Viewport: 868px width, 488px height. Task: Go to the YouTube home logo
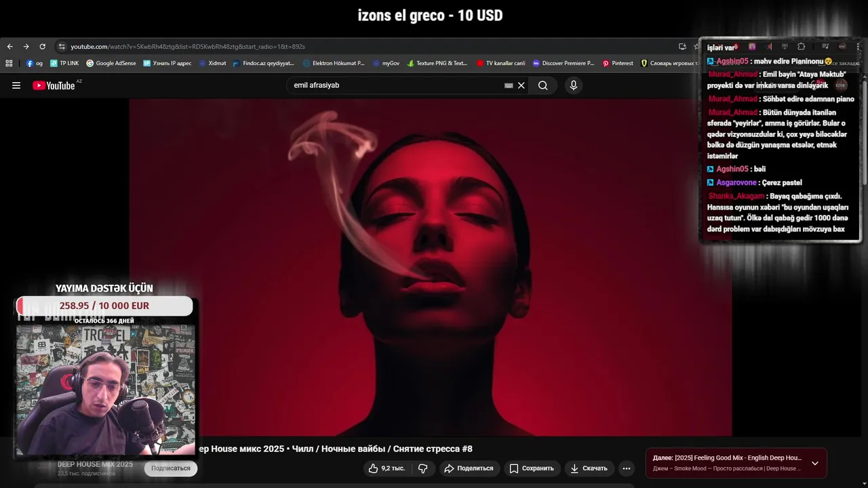tap(54, 85)
